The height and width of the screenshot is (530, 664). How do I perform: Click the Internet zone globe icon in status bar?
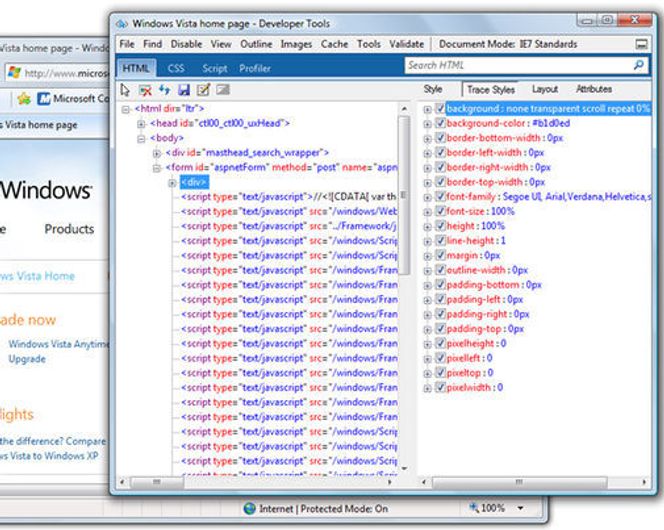[249, 508]
